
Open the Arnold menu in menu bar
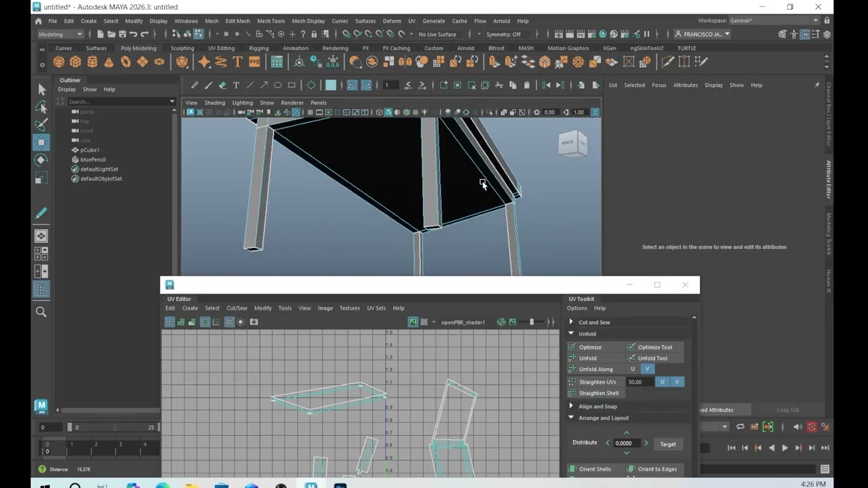click(501, 21)
